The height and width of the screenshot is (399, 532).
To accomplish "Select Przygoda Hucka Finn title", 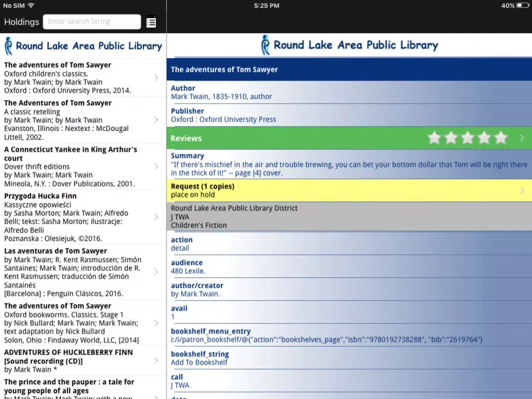I will click(40, 196).
